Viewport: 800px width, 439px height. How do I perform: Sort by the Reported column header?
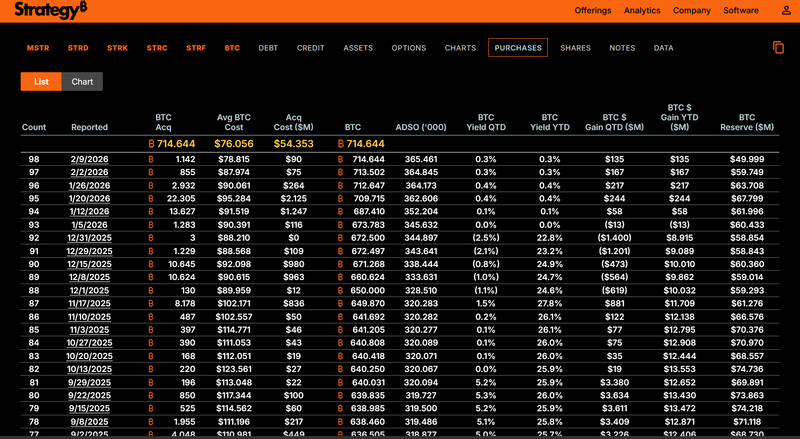pyautogui.click(x=89, y=127)
